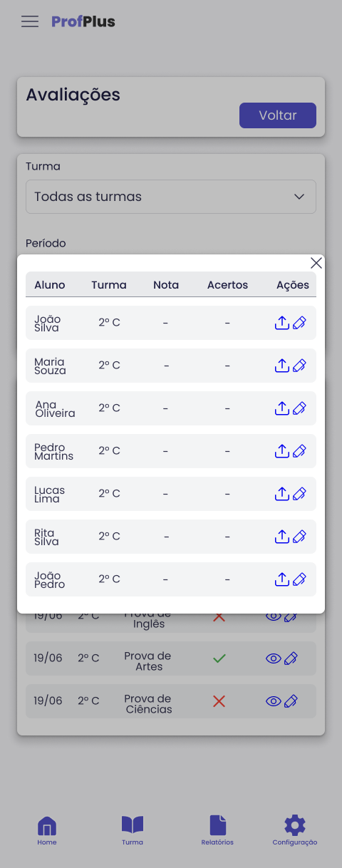Open the Relatórios tab

(217, 831)
